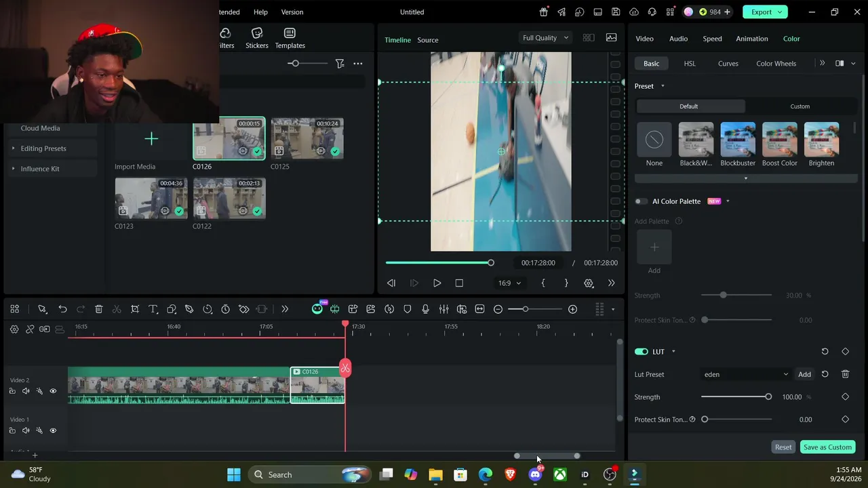Switch to the HSL color tab
Viewport: 868px width, 488px height.
[690, 64]
